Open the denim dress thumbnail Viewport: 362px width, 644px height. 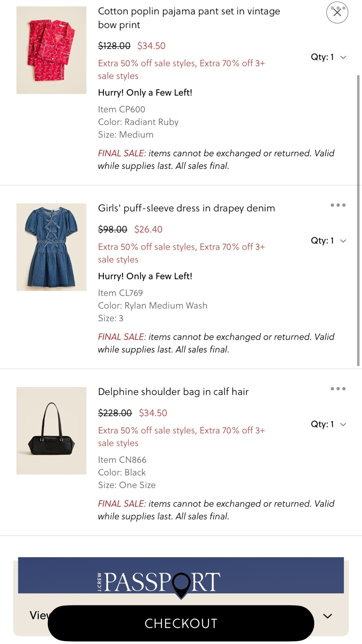(x=51, y=247)
